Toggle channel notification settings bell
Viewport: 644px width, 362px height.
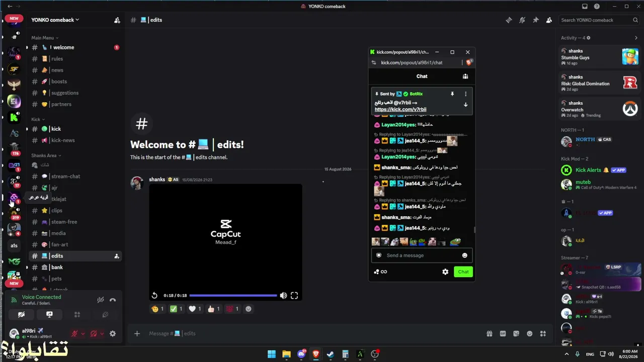click(x=522, y=20)
